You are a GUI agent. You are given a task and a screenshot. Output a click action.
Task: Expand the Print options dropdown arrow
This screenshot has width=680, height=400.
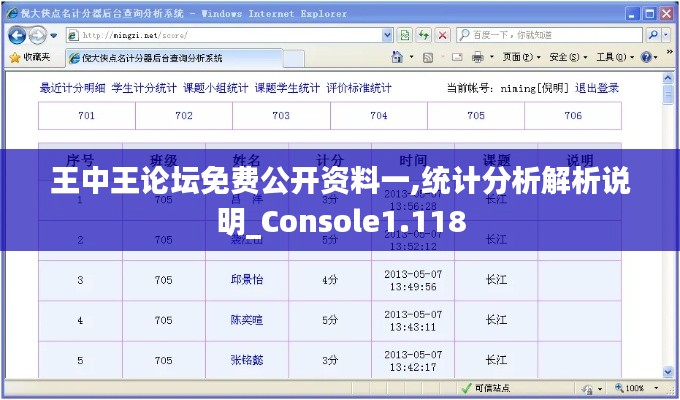(x=492, y=57)
